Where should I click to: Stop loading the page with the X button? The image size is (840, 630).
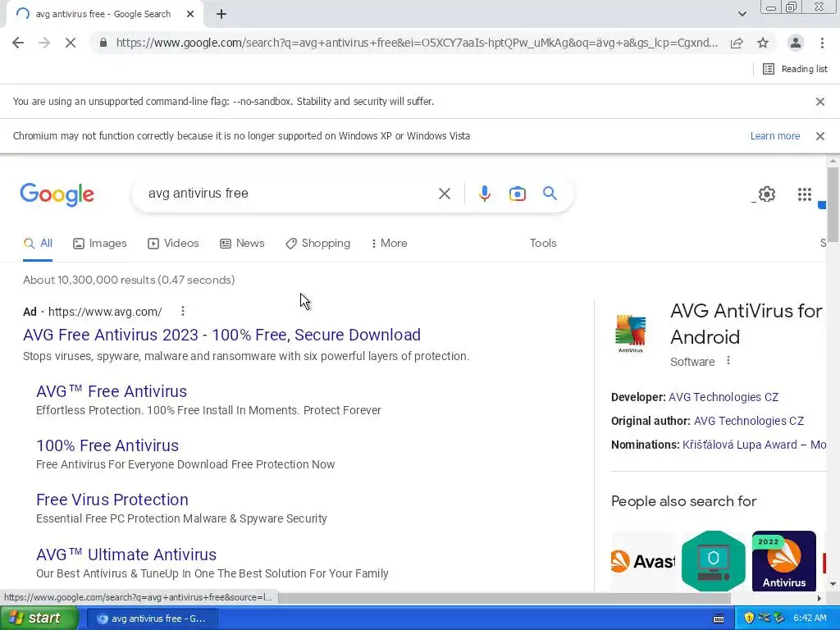[71, 43]
